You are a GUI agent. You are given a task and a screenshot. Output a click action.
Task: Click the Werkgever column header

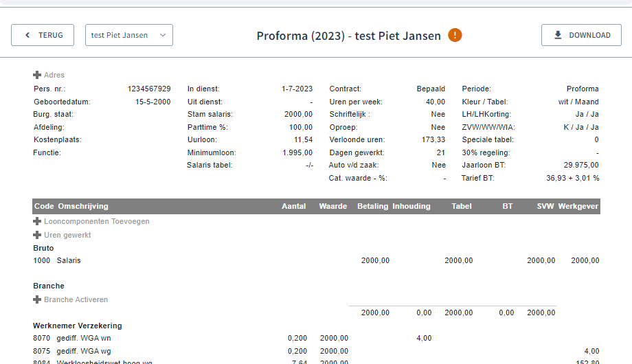coord(578,206)
